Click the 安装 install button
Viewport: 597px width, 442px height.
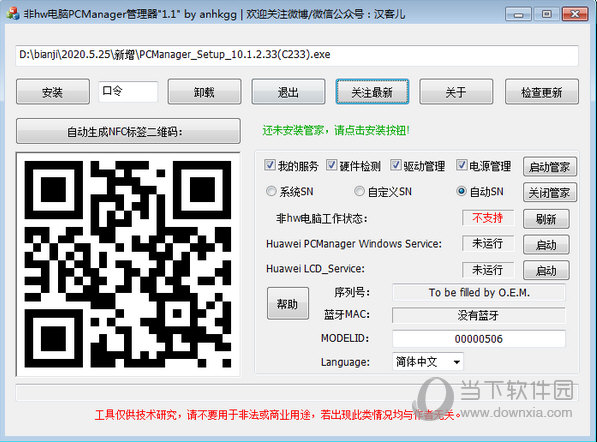point(53,92)
